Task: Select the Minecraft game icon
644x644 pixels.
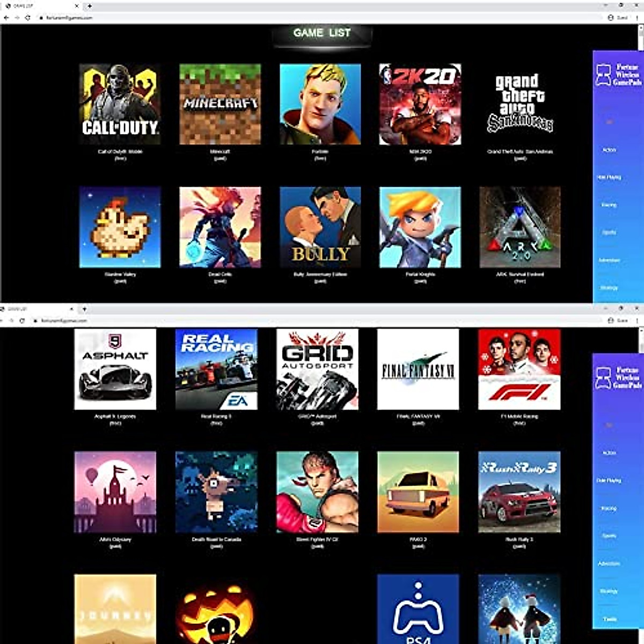Action: point(220,104)
